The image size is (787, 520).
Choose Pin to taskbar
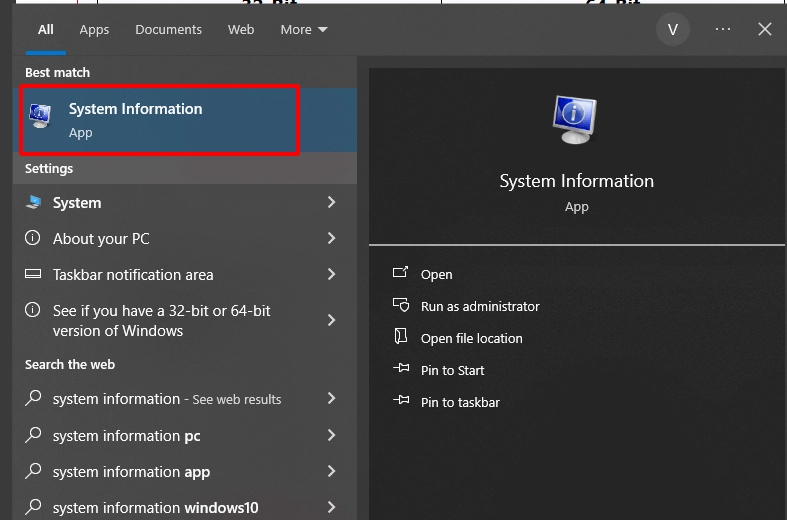460,403
